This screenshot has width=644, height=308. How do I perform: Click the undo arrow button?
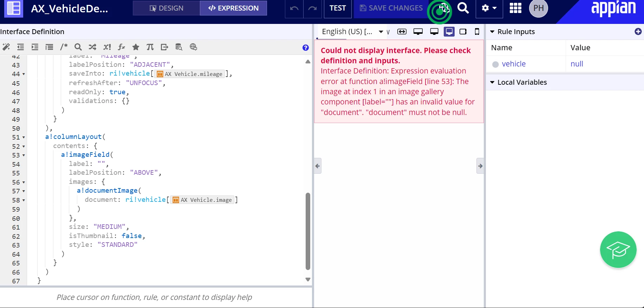tap(294, 8)
